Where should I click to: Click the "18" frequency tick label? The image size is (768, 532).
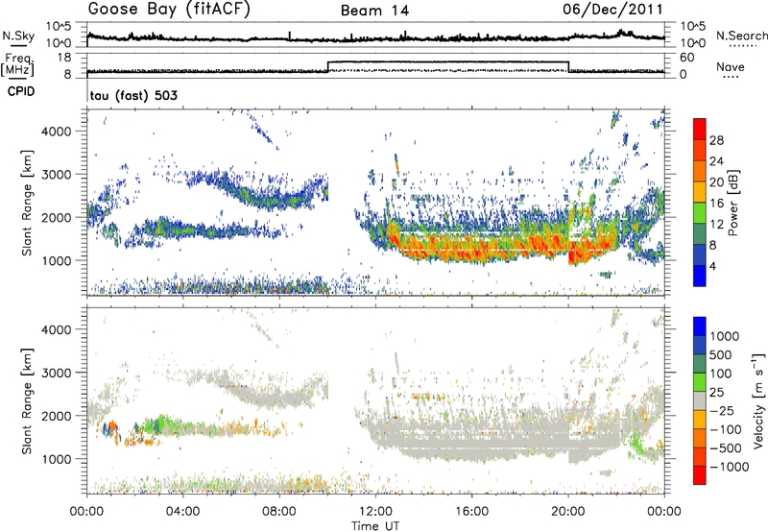click(65, 58)
